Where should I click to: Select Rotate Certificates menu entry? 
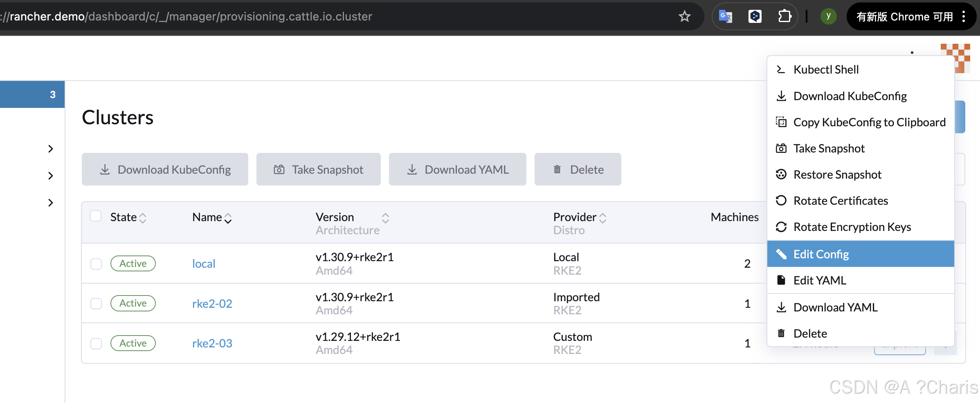861,201
